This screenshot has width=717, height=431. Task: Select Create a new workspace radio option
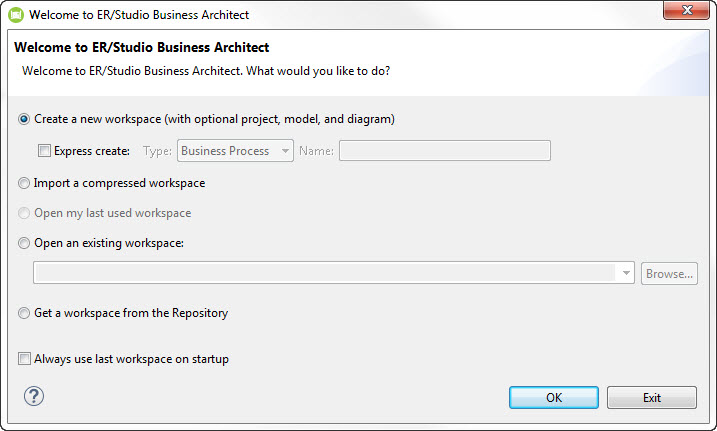coord(24,119)
